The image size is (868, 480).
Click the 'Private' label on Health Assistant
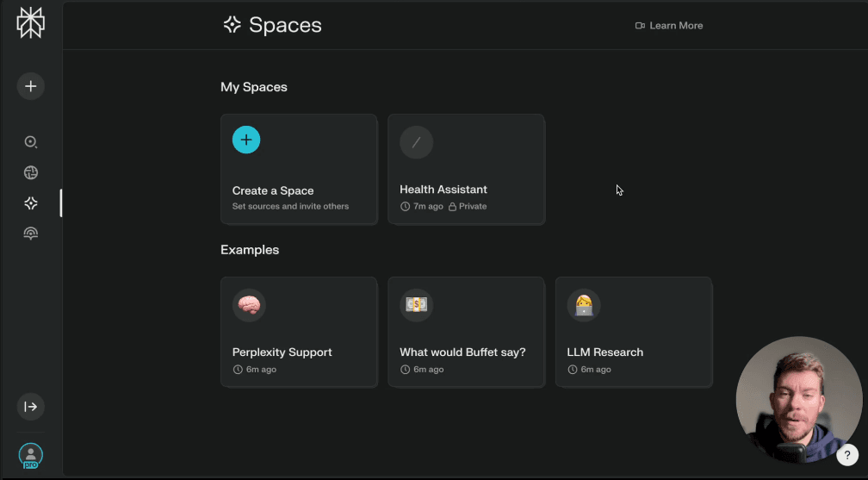click(x=473, y=206)
